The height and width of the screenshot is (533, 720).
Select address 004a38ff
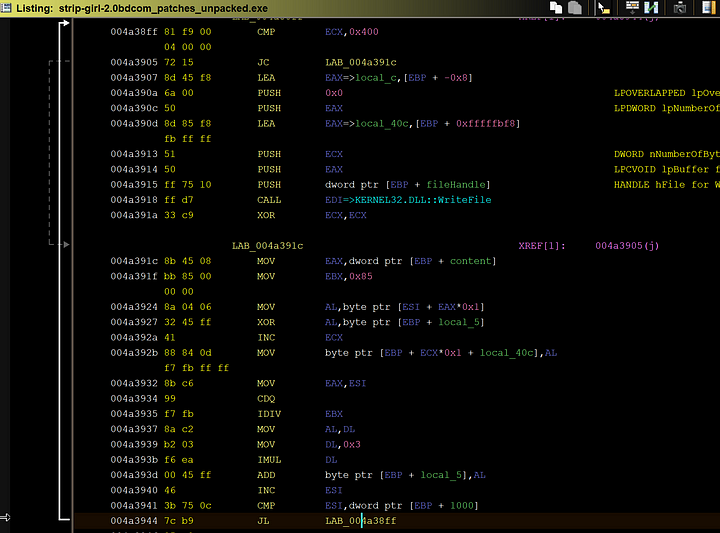click(134, 32)
